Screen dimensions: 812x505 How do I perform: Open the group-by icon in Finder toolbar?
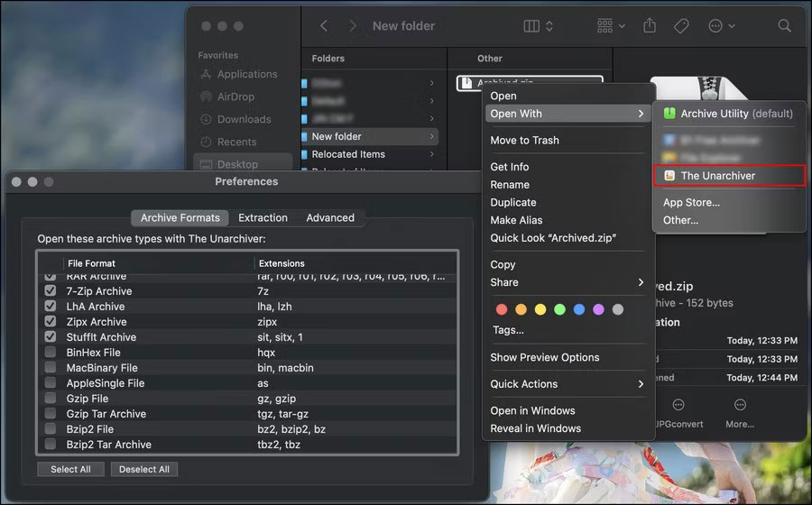[604, 26]
